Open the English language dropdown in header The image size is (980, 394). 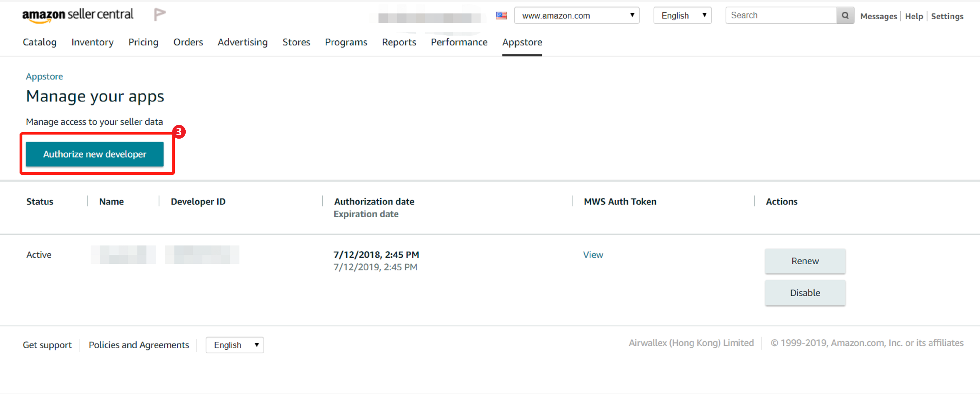(682, 16)
